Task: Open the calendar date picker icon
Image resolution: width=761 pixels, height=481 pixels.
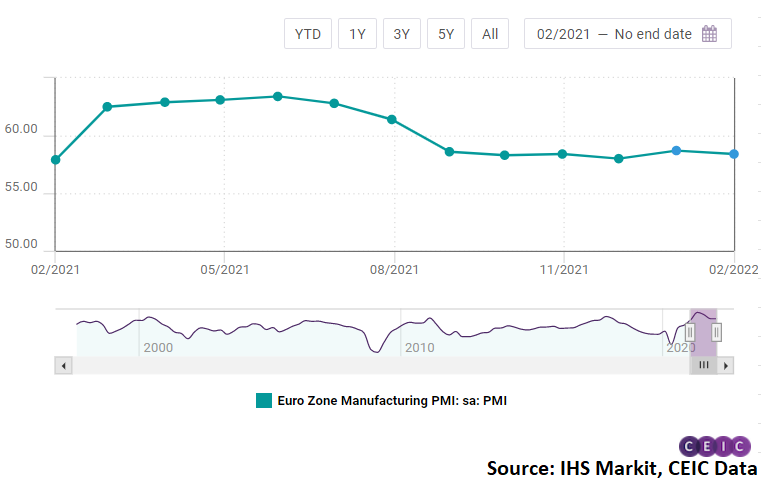Action: coord(709,34)
